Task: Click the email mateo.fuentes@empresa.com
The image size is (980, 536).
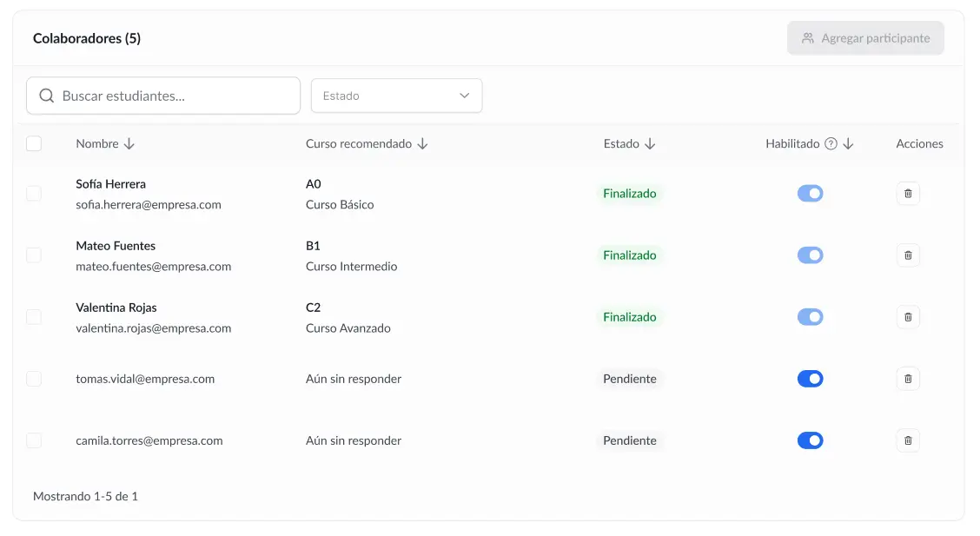Action: click(x=153, y=267)
